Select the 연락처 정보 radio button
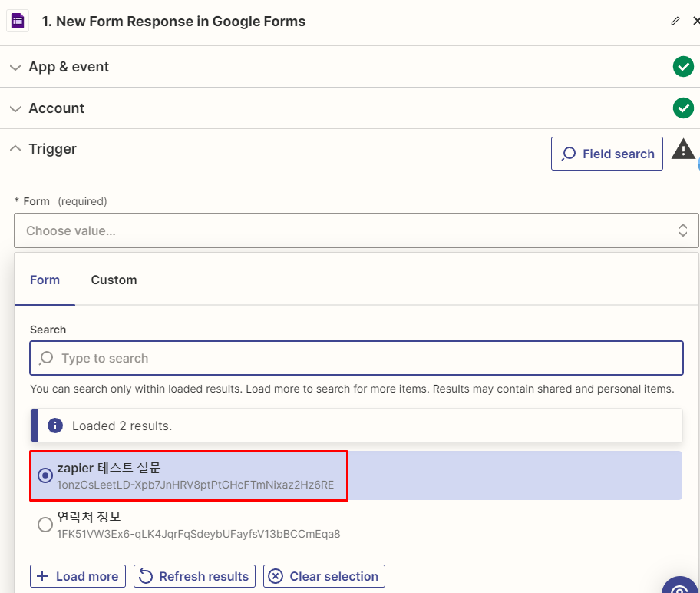This screenshot has width=700, height=593. point(45,525)
